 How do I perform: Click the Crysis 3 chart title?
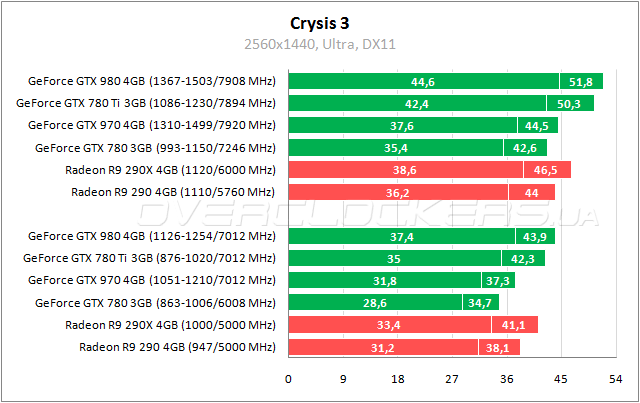(x=320, y=21)
